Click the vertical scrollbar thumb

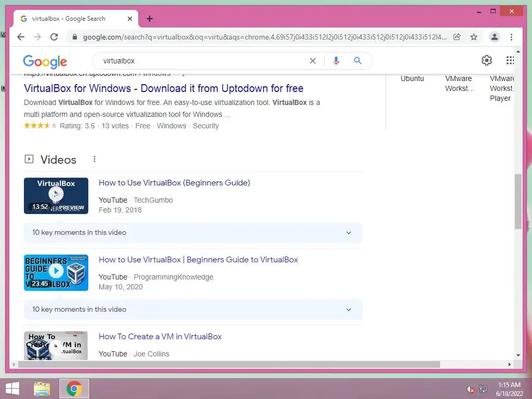coord(518,202)
